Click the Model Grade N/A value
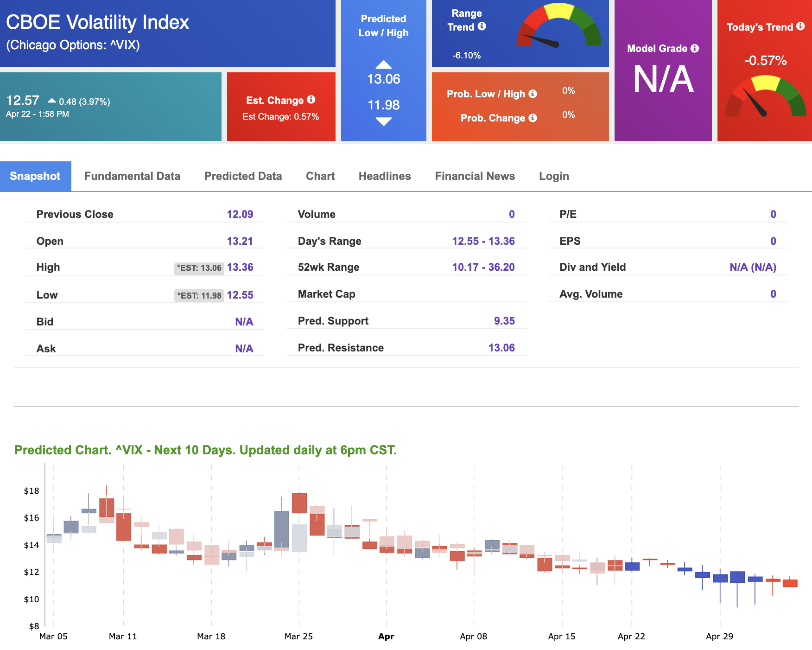This screenshot has height=650, width=812. [663, 79]
